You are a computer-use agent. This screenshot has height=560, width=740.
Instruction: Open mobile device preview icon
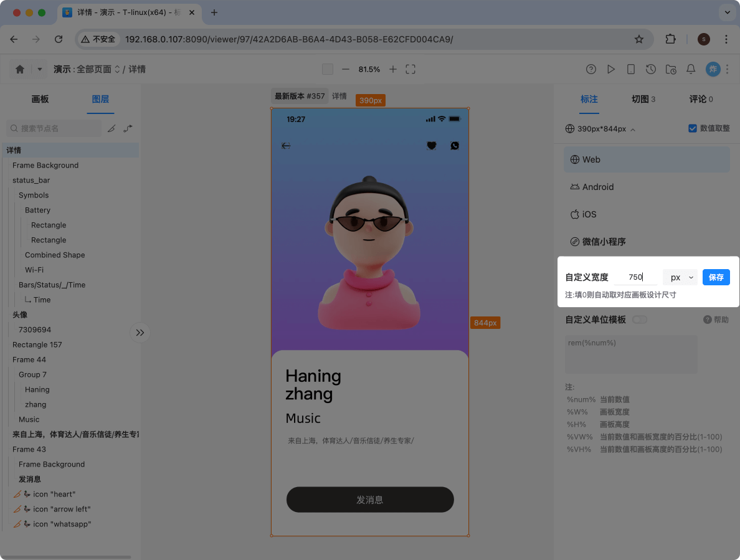(631, 69)
